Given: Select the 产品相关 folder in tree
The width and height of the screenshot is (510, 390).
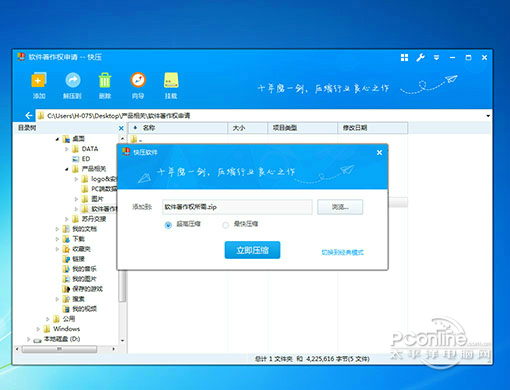Looking at the screenshot, I should (x=94, y=169).
